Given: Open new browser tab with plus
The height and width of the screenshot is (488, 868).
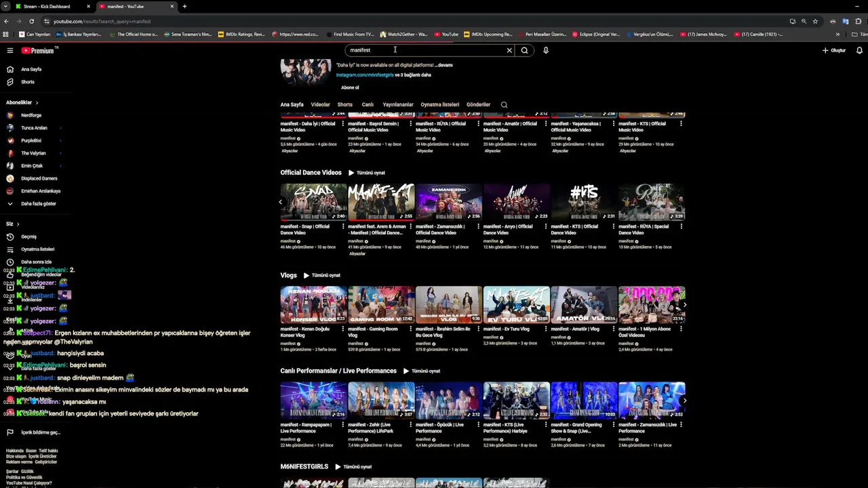Looking at the screenshot, I should point(184,6).
